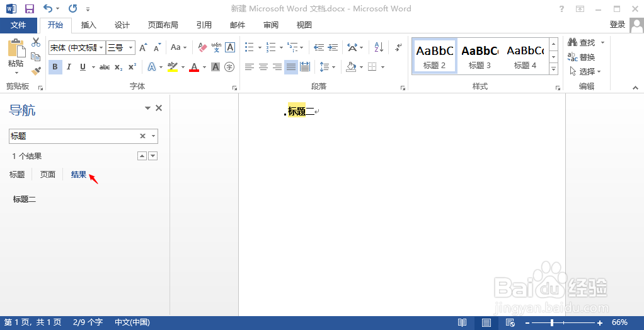Save the document with the floppy disk icon

point(30,9)
